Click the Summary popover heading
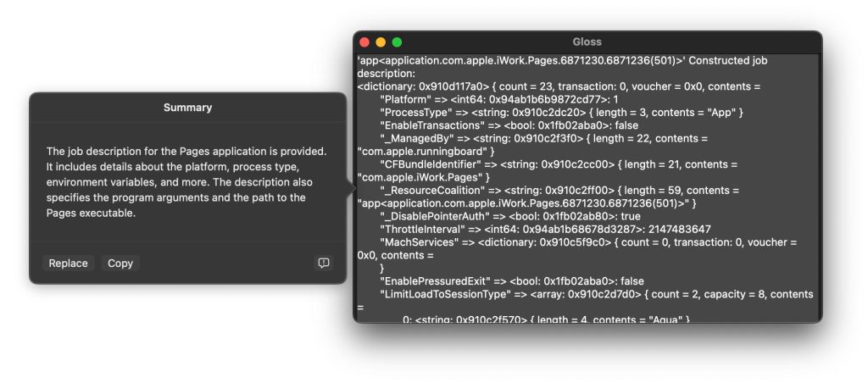The width and height of the screenshot is (868, 383). click(x=187, y=108)
